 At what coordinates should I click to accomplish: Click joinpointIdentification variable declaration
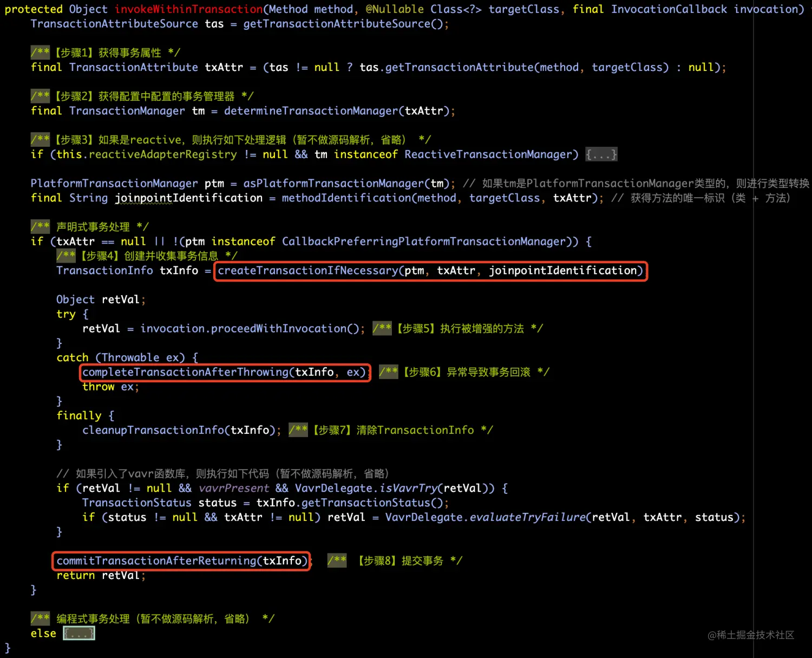tap(189, 198)
